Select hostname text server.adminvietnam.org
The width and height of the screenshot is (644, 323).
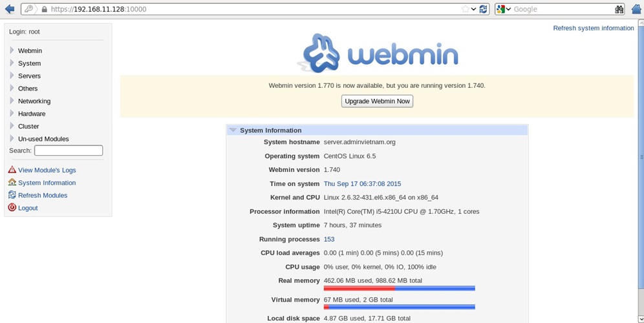tap(360, 142)
